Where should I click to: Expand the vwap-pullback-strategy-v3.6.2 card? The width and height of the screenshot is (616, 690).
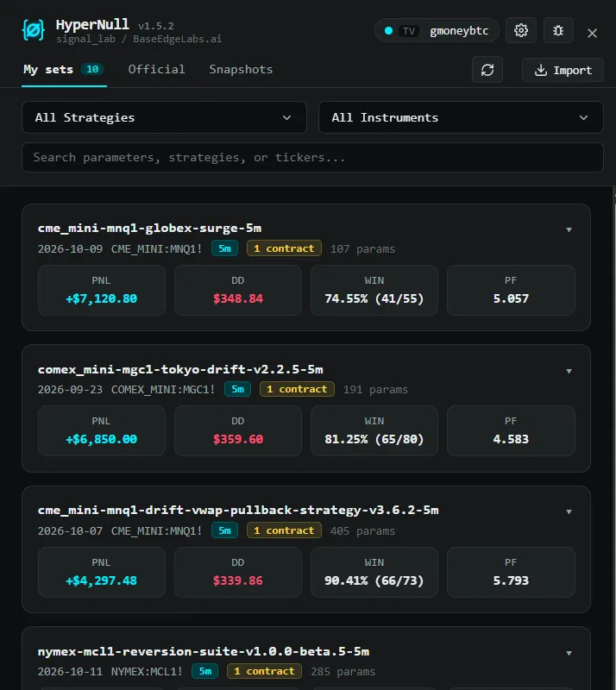[x=569, y=511]
